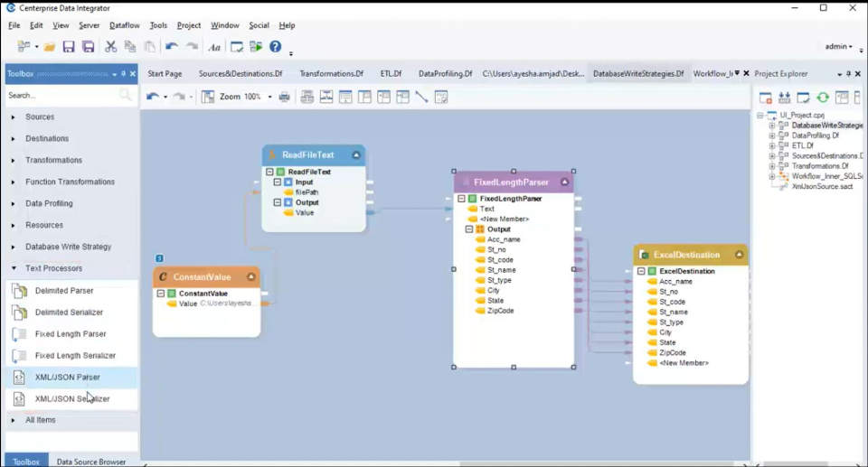Click the fit-to-page icon left of Zoom
Viewport: 868px width, 467px height.
coord(208,97)
